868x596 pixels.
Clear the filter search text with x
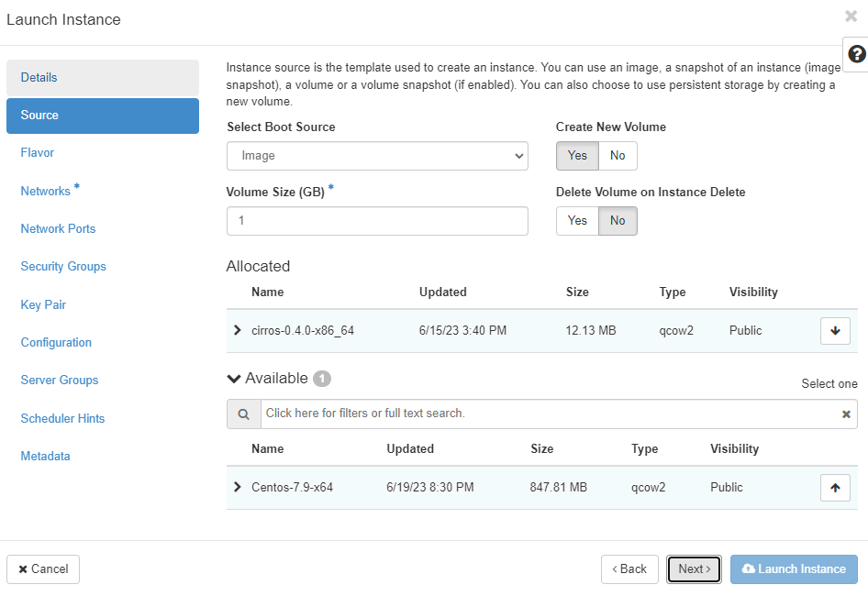(x=846, y=414)
